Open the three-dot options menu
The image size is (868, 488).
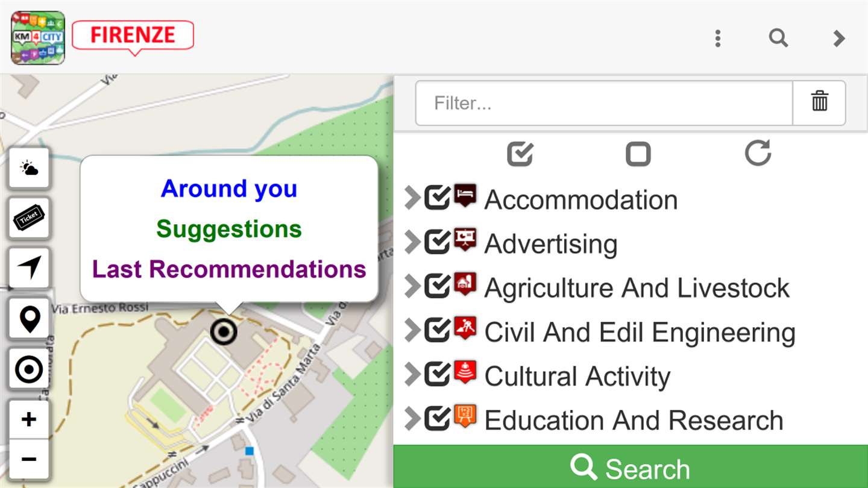(717, 39)
